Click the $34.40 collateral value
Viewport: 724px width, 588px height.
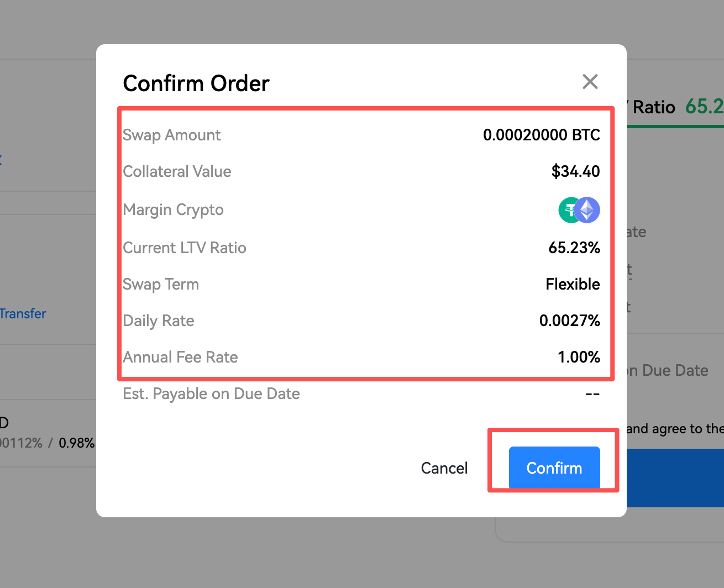point(575,171)
